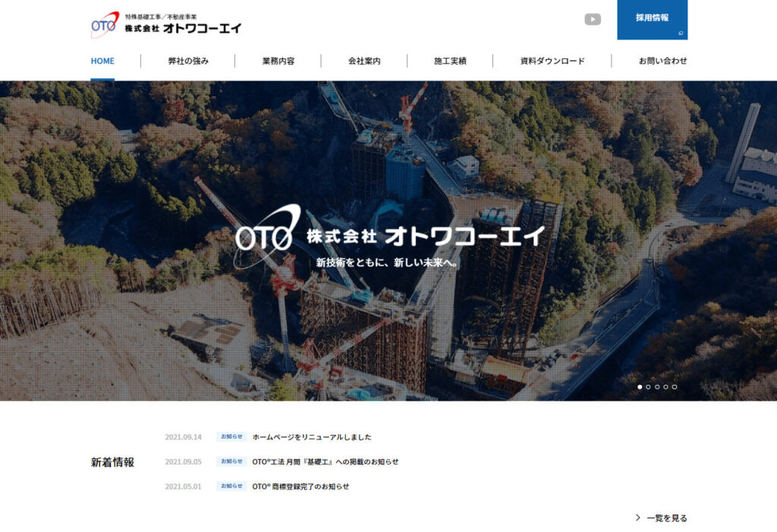
Task: Click お知らせ tag on 2021.05.01 entry
Action: 231,486
